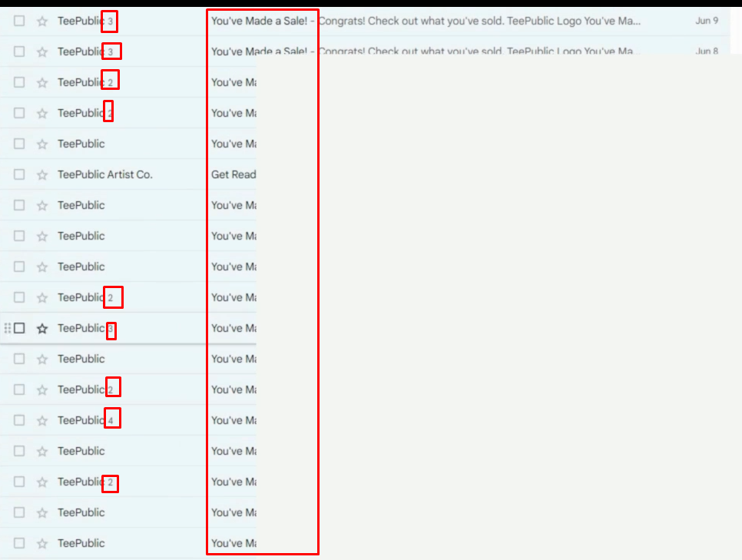The width and height of the screenshot is (742, 560).
Task: Open the 'Get Read' subject email
Action: (x=234, y=174)
